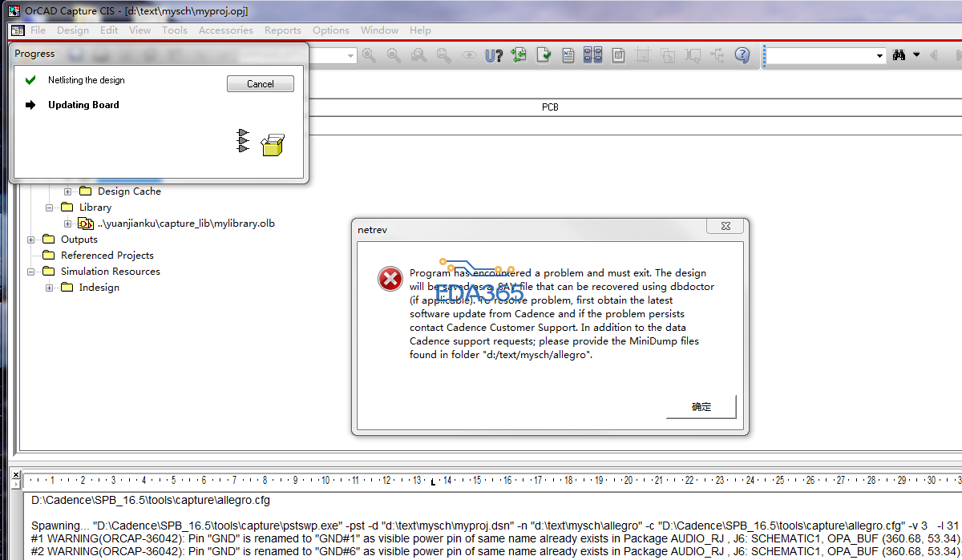Viewport: 962px width, 560px height.
Task: Click the Annotate (U?) toolbar icon
Action: coord(494,55)
